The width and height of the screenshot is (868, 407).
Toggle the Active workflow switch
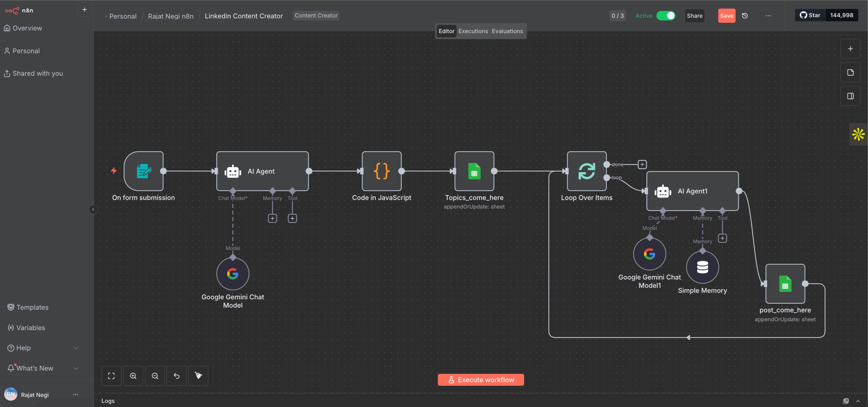click(666, 16)
